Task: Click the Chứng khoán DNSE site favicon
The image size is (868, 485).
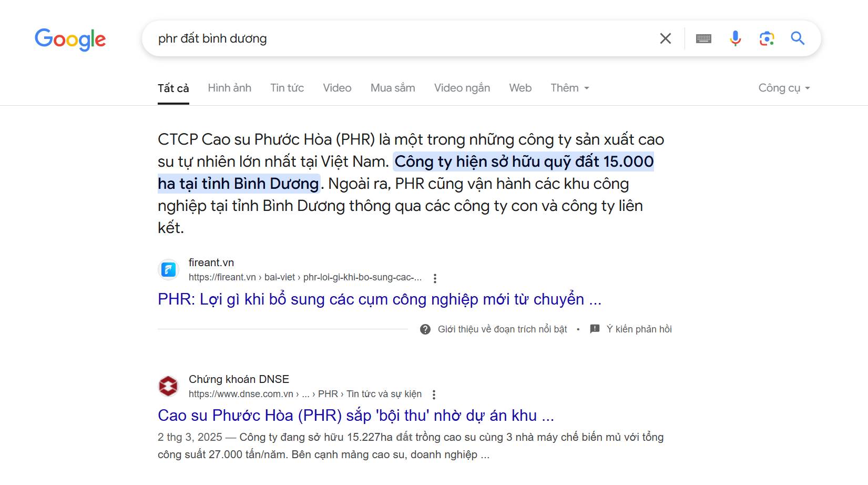Action: coord(168,386)
